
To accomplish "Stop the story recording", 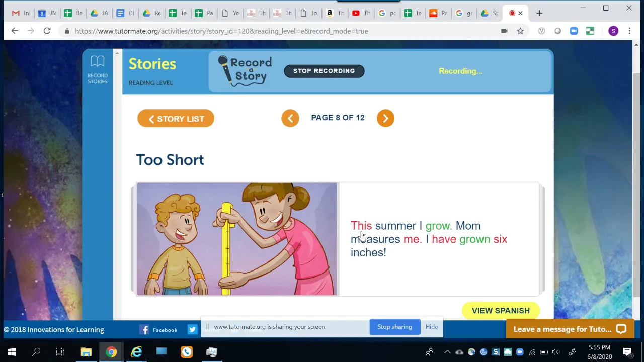I will pyautogui.click(x=324, y=71).
